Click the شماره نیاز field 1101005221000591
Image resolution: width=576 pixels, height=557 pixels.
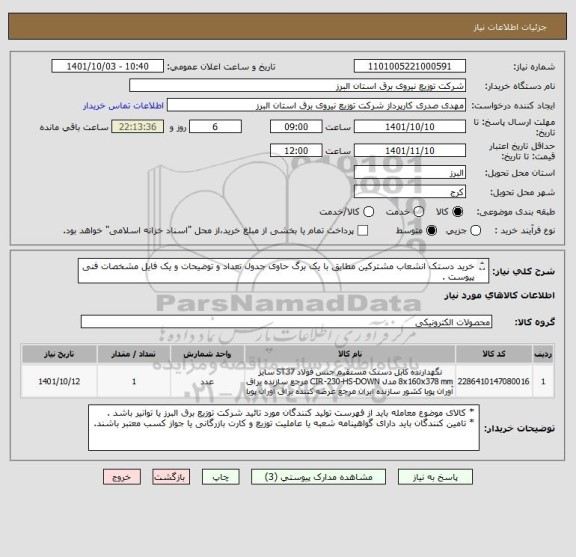410,67
